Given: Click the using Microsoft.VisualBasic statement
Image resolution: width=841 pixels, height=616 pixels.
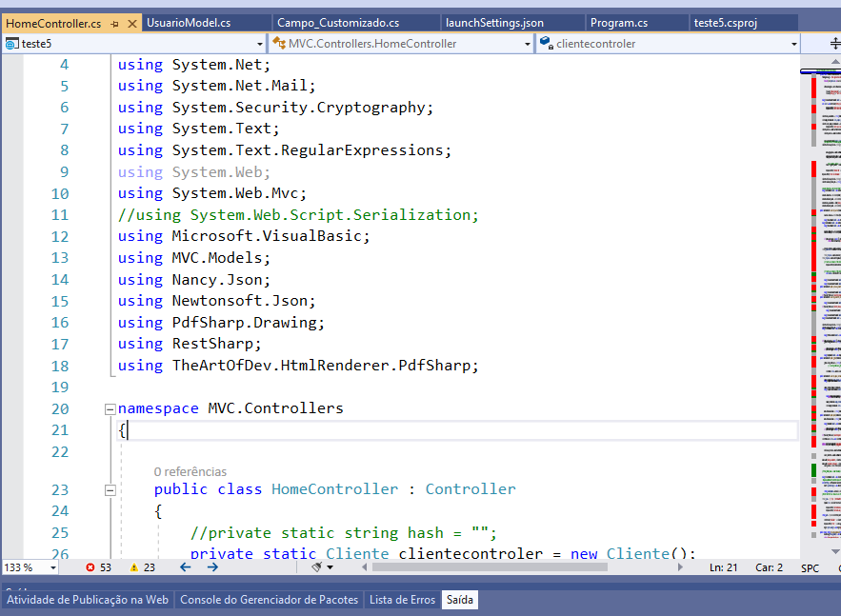Looking at the screenshot, I should [x=244, y=236].
